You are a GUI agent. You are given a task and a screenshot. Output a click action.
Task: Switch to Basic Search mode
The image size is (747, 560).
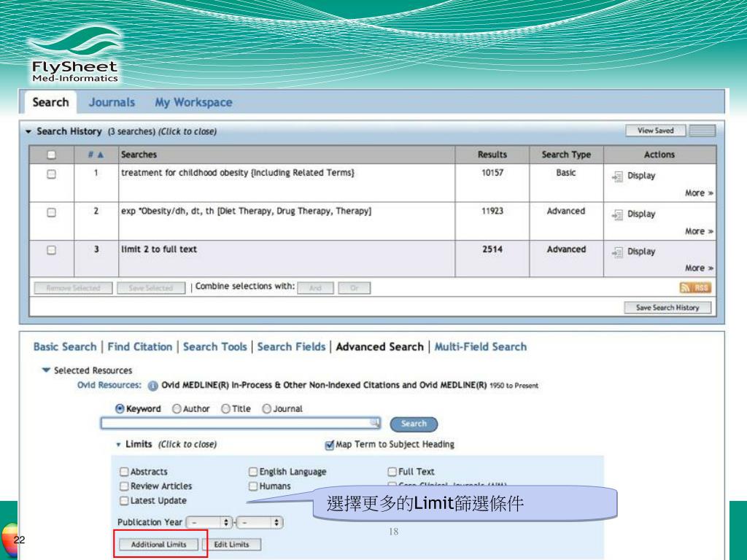pyautogui.click(x=65, y=346)
